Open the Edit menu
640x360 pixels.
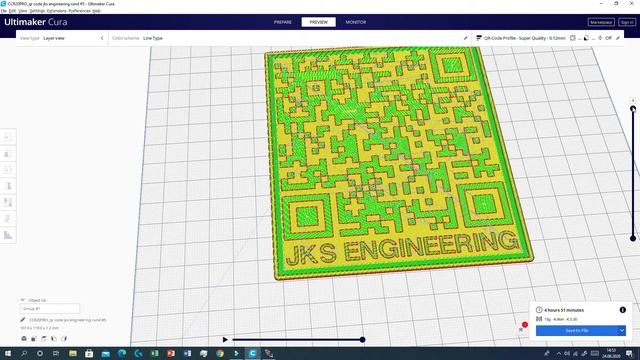(x=12, y=11)
